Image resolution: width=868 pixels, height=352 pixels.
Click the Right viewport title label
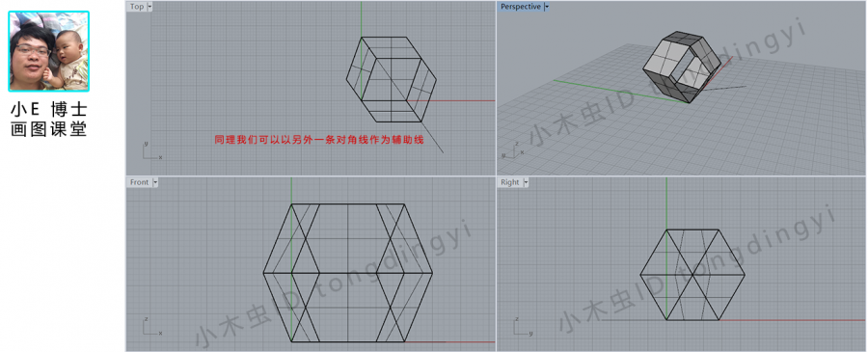510,182
